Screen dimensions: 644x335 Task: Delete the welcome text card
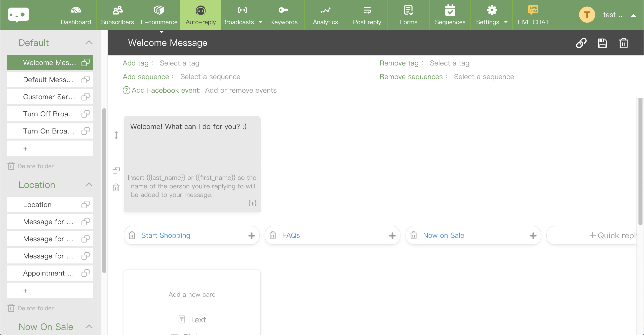pyautogui.click(x=116, y=187)
